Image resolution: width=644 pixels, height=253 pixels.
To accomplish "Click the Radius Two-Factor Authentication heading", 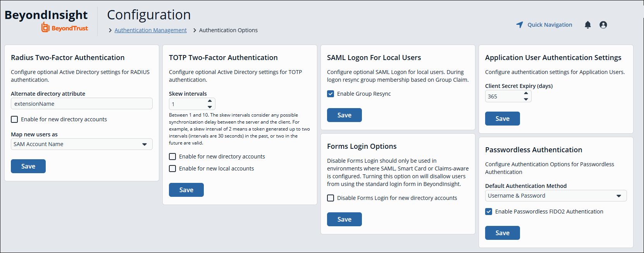I will 68,58.
